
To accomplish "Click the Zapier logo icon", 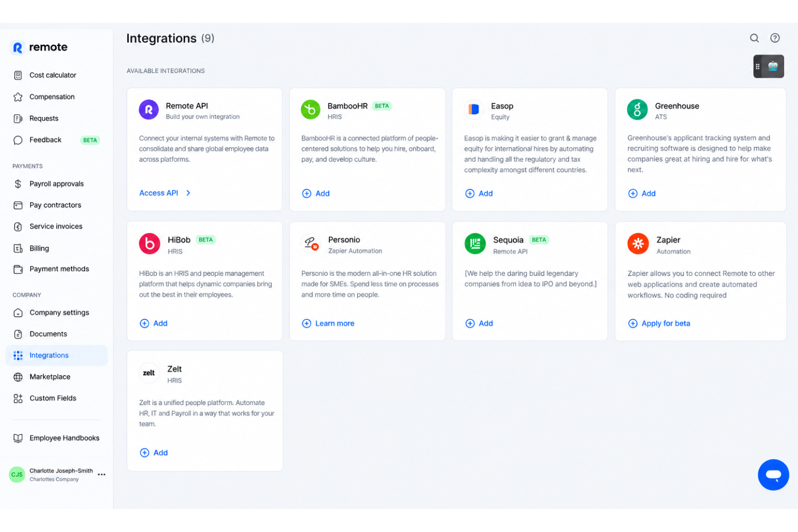I will click(x=638, y=244).
